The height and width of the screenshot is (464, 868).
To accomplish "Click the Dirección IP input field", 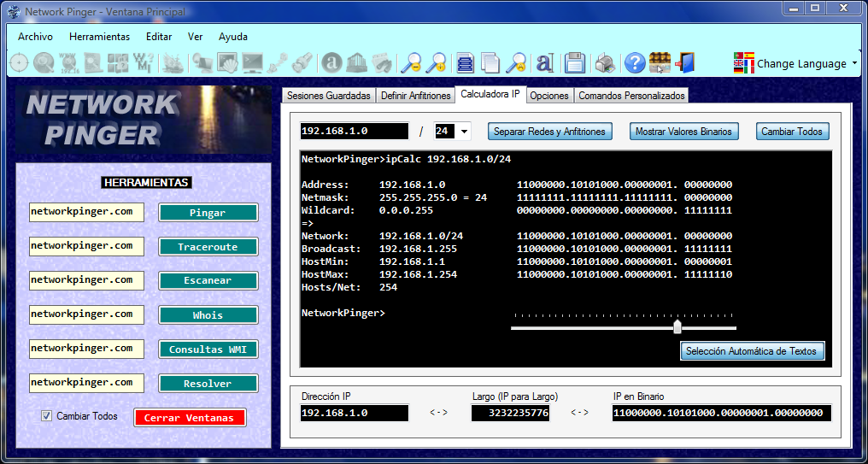I will pos(355,413).
